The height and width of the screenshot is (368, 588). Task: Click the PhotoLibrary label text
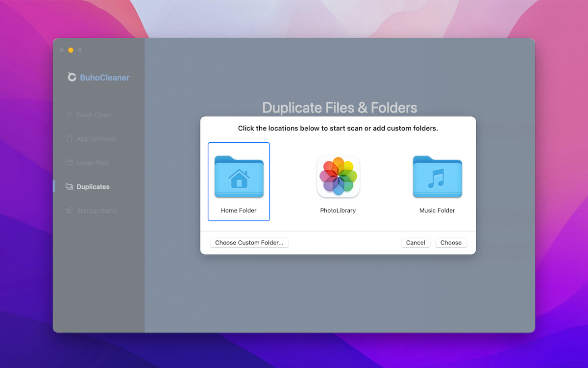(338, 210)
